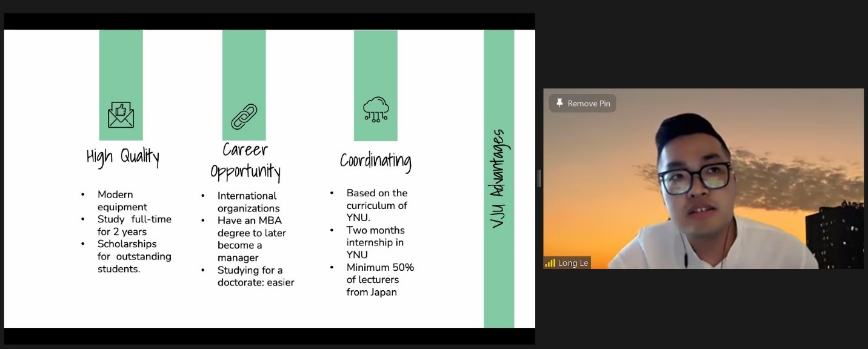Viewport: 868px width, 349px height.
Task: Click the Long Le participant name label
Action: click(573, 263)
